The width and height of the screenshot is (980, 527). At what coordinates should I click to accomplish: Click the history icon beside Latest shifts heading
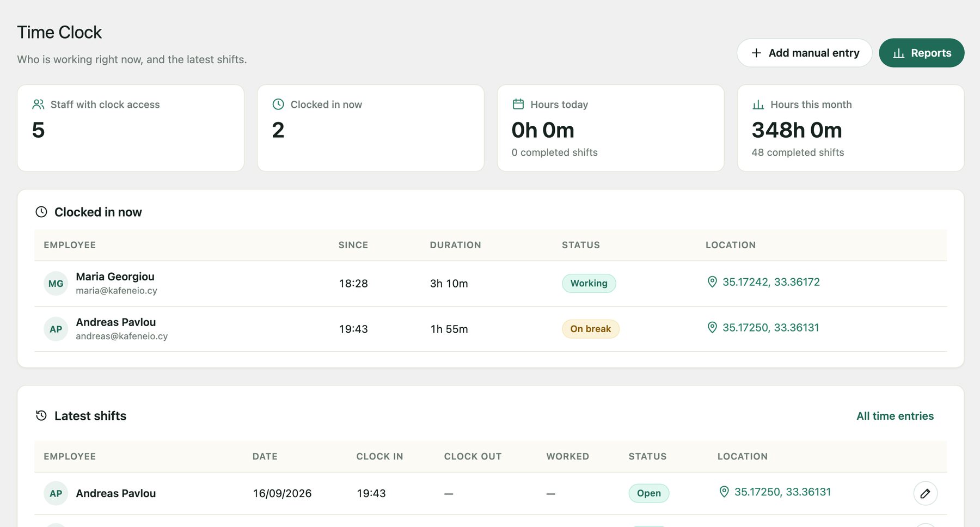pos(41,416)
